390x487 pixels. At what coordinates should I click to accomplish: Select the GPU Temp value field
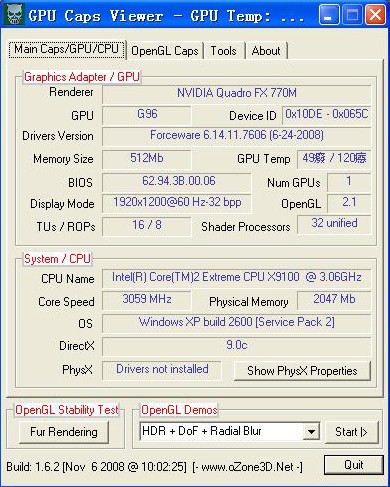point(334,159)
